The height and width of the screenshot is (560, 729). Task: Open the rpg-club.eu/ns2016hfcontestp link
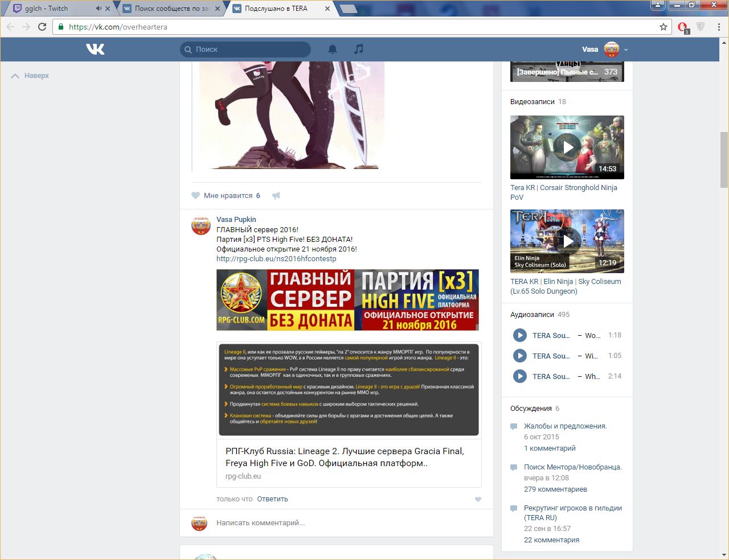coord(276,259)
